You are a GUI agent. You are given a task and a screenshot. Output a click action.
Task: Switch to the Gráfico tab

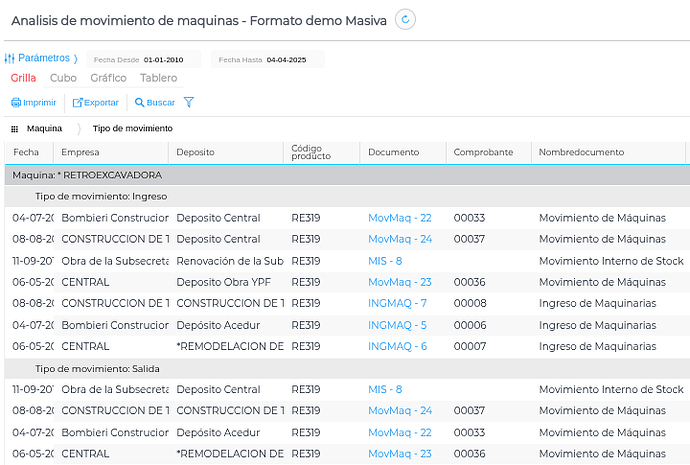(x=108, y=78)
